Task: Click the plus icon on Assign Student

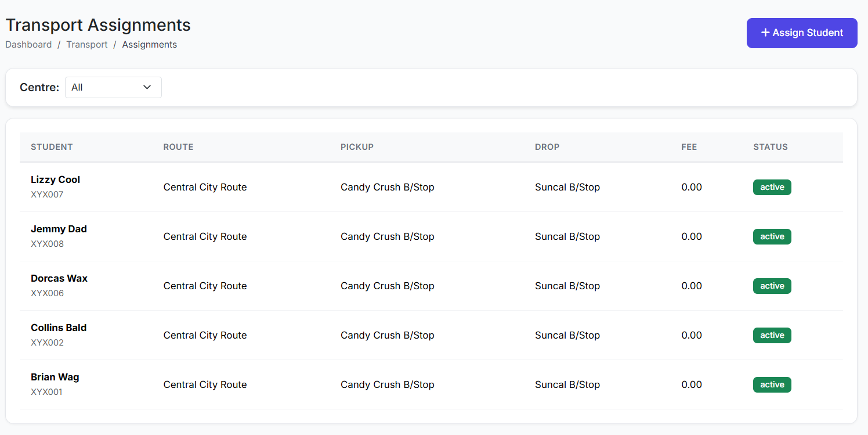Action: pyautogui.click(x=765, y=33)
